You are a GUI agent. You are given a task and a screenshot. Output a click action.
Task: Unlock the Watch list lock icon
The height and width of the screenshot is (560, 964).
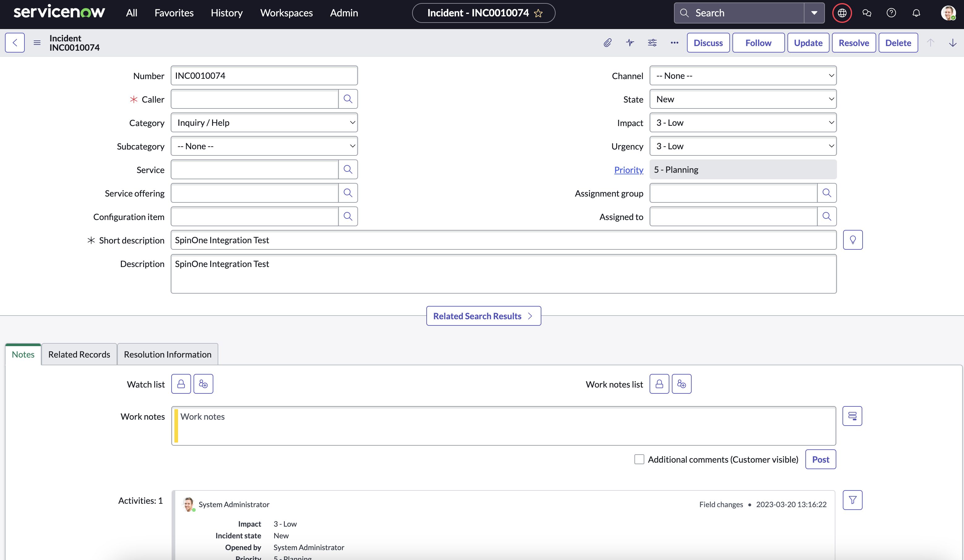(x=181, y=384)
